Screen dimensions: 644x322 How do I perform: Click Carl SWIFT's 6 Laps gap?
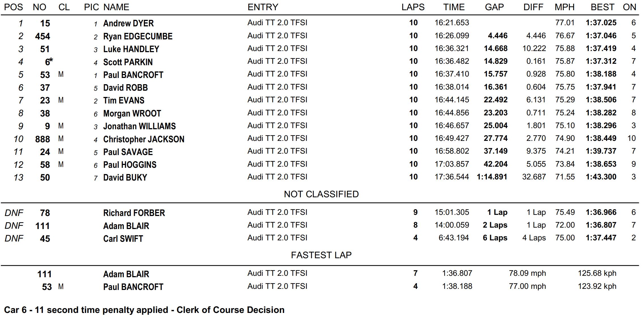click(495, 238)
